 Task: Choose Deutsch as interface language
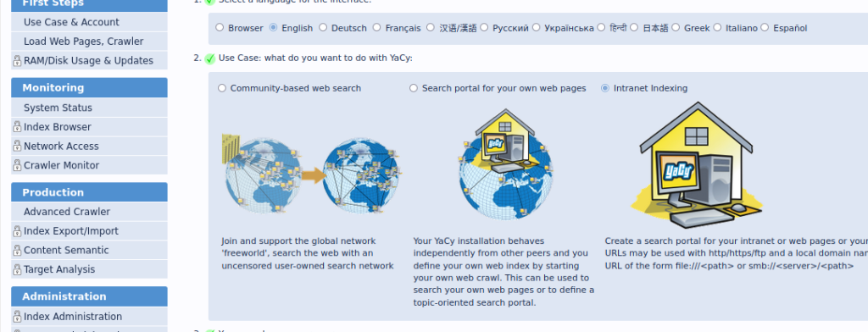click(x=323, y=27)
